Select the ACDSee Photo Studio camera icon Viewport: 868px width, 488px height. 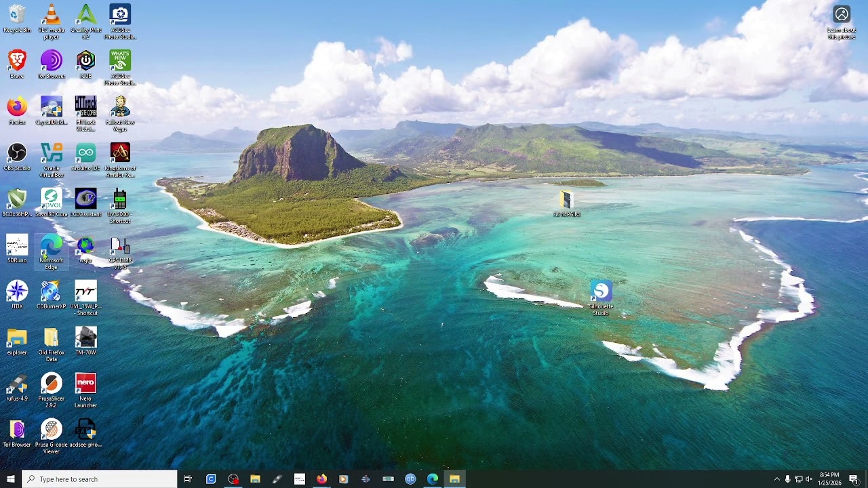120,22
